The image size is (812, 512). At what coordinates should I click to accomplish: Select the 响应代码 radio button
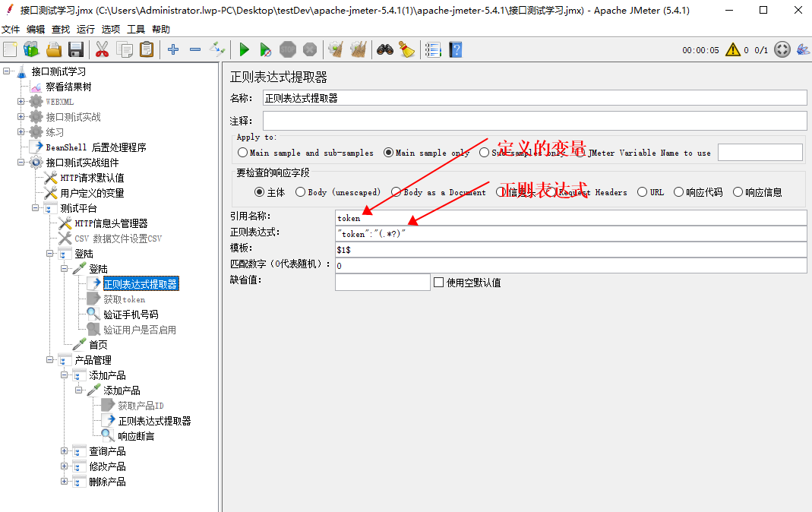(x=678, y=192)
